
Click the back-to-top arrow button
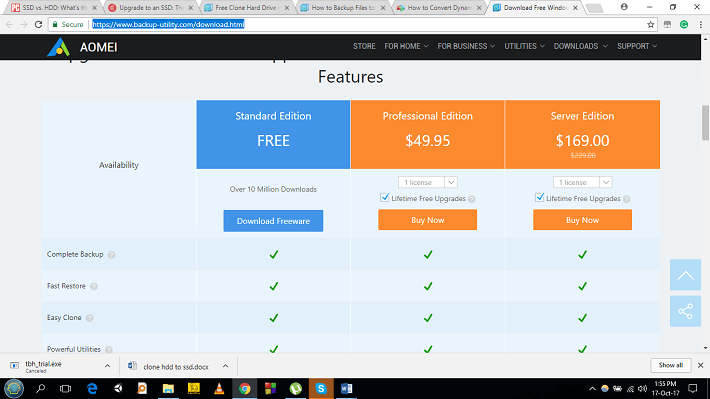click(x=685, y=275)
